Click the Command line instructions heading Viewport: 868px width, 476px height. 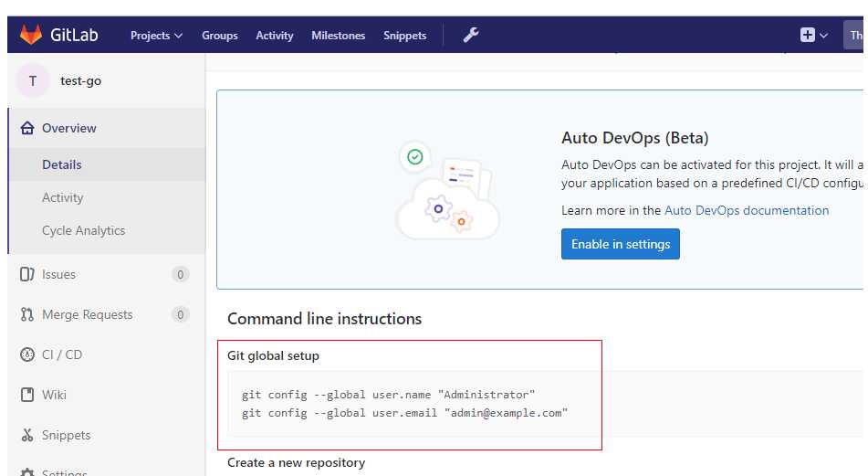point(324,319)
